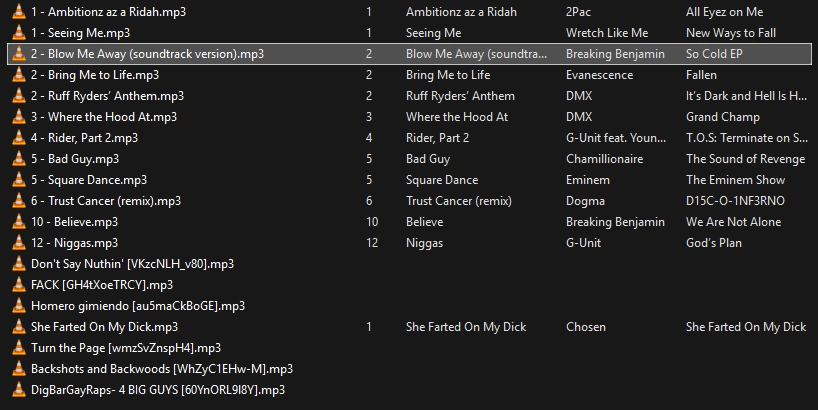
Task: Select VLC cone icon beside Square Dance.mp3
Action: [19, 179]
